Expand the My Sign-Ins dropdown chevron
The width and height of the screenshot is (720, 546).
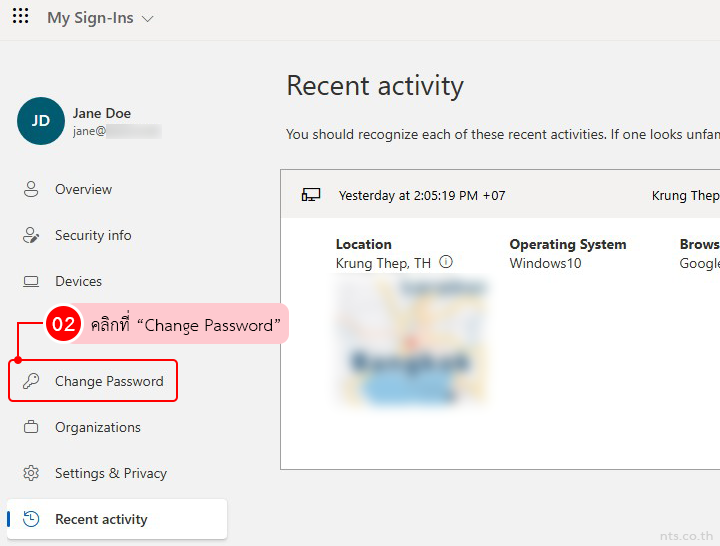point(148,19)
